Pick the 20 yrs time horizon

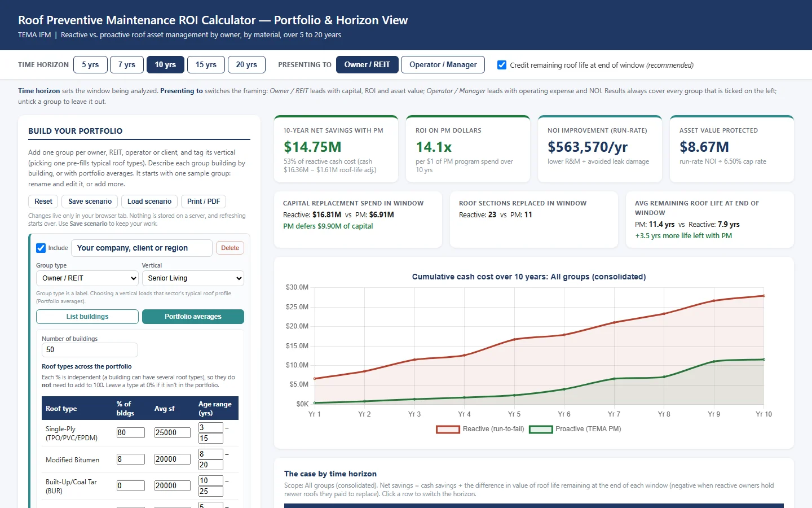click(x=246, y=65)
